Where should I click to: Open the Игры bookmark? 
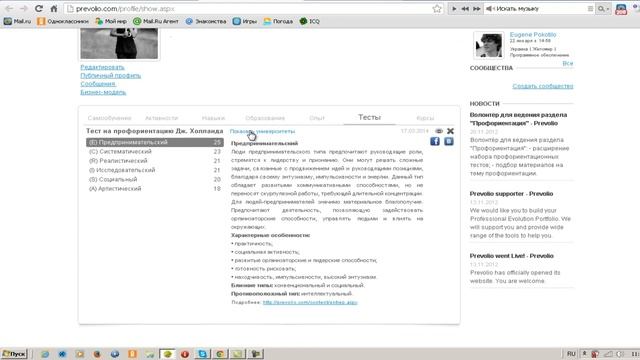click(245, 21)
